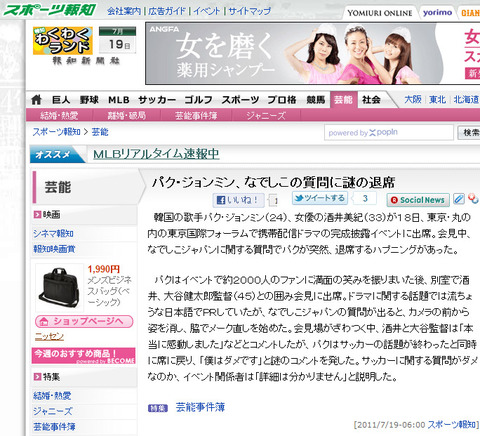480x436 pixels.
Task: Open the 離婚・破局 submenu item
Action: pyautogui.click(x=127, y=116)
